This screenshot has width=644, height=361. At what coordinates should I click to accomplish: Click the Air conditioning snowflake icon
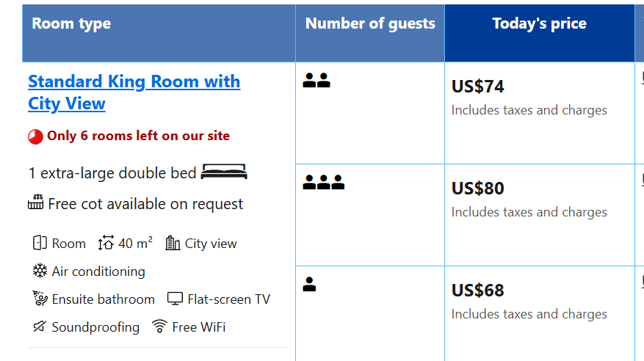coord(40,271)
